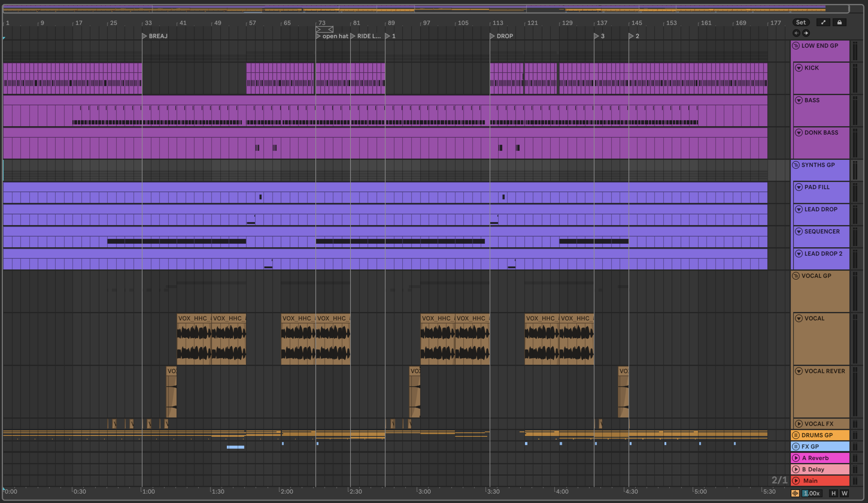This screenshot has width=868, height=503.
Task: Jump to locator named 3
Action: pyautogui.click(x=599, y=36)
